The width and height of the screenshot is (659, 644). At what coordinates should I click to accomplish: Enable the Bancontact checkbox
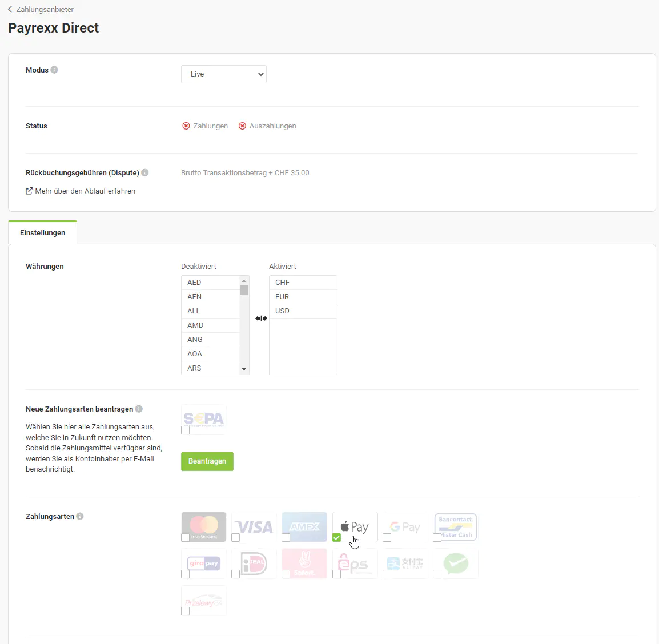[x=437, y=538]
